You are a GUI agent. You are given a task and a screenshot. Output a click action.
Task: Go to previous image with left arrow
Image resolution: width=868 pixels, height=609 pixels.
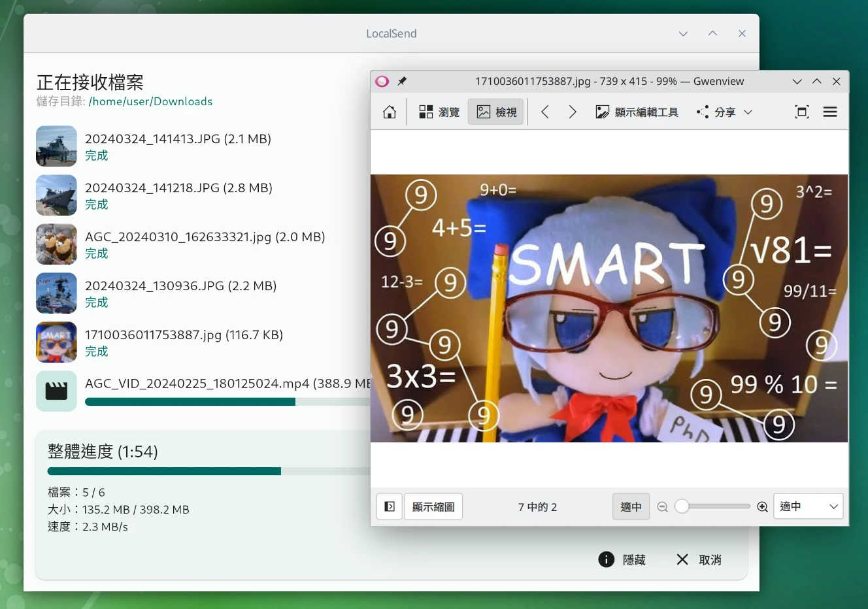(x=545, y=112)
